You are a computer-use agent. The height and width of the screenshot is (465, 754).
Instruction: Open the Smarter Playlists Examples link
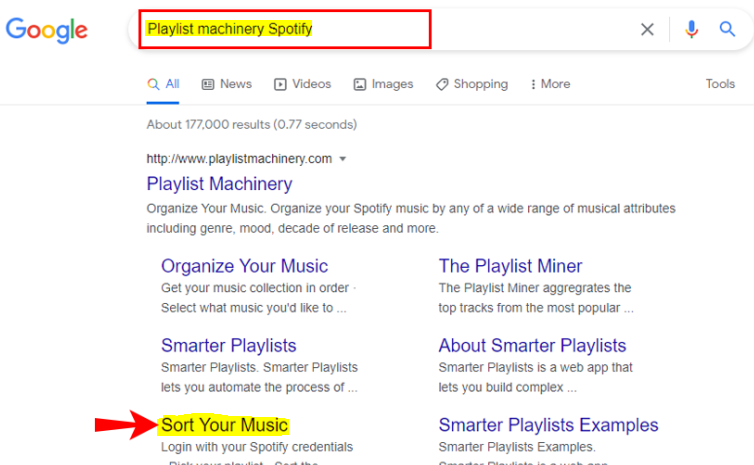(x=548, y=425)
